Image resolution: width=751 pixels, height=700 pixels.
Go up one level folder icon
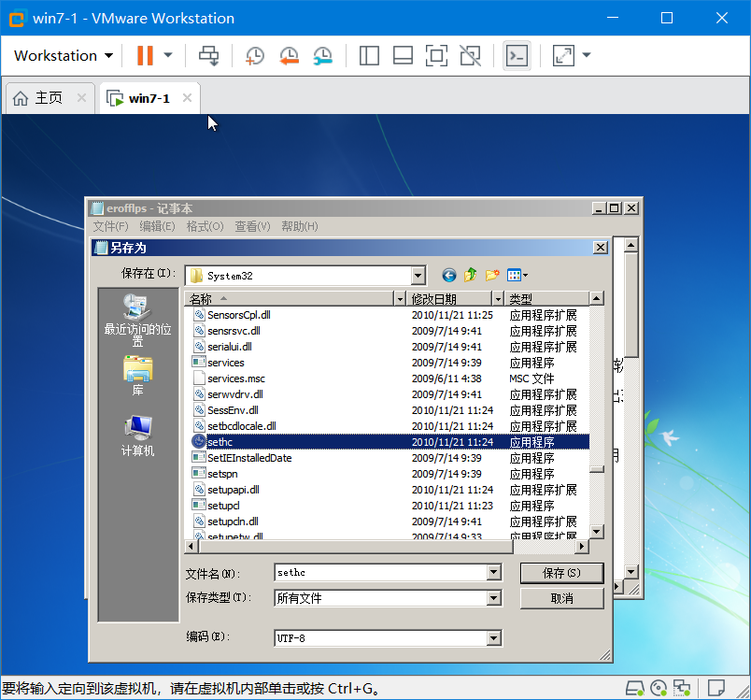click(471, 275)
